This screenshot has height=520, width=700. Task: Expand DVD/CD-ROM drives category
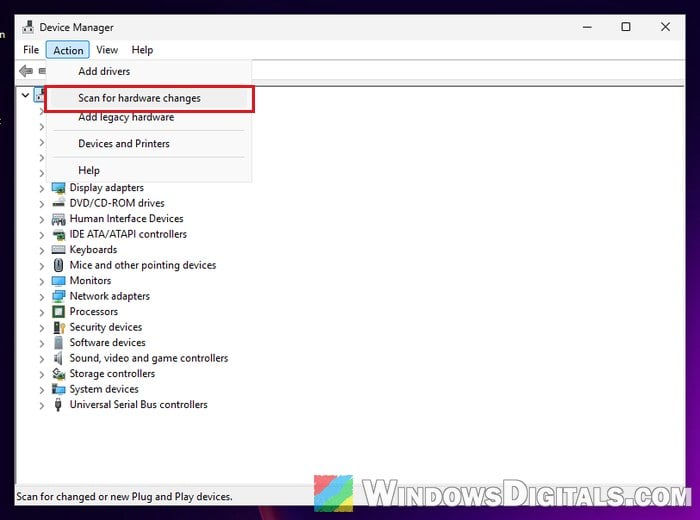pos(42,204)
